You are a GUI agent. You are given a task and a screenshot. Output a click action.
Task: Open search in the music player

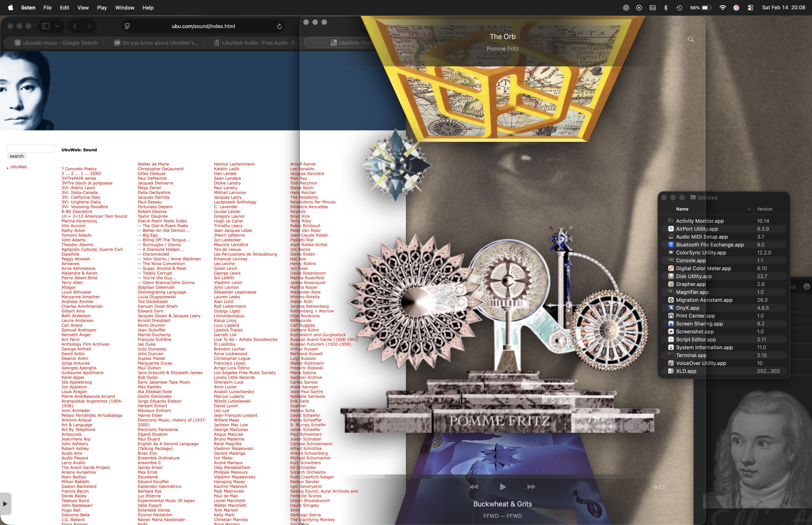point(691,39)
